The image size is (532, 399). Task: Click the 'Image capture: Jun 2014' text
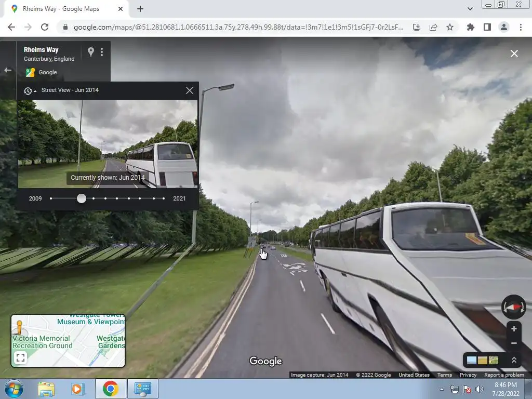[320, 375]
